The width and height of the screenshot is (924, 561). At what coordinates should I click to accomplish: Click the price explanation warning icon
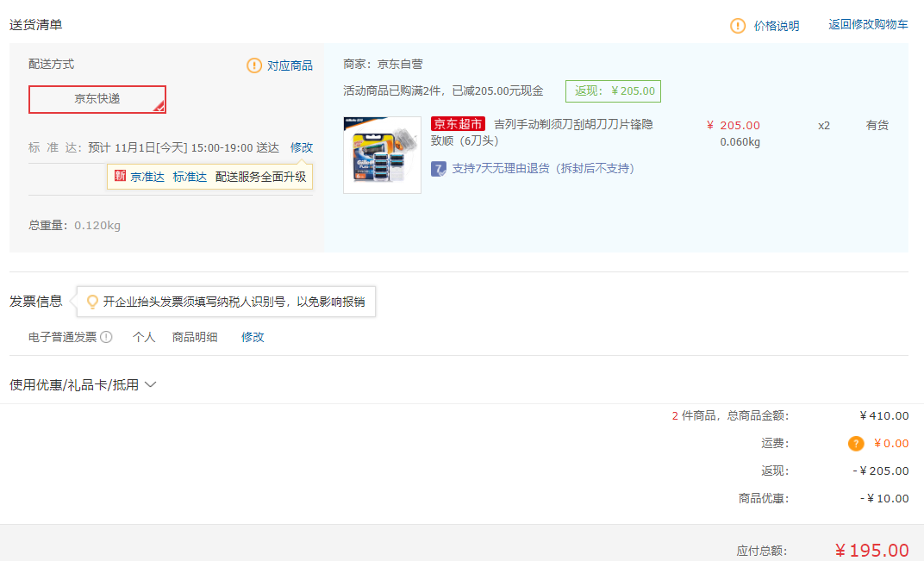click(x=737, y=25)
